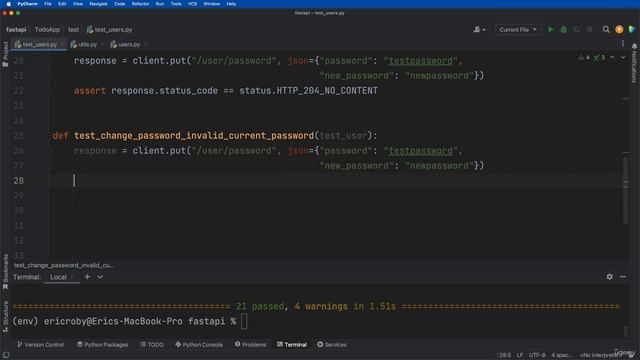Click the warnings count inspection indicator
Image resolution: width=640 pixels, height=360 pixels.
coord(584,58)
